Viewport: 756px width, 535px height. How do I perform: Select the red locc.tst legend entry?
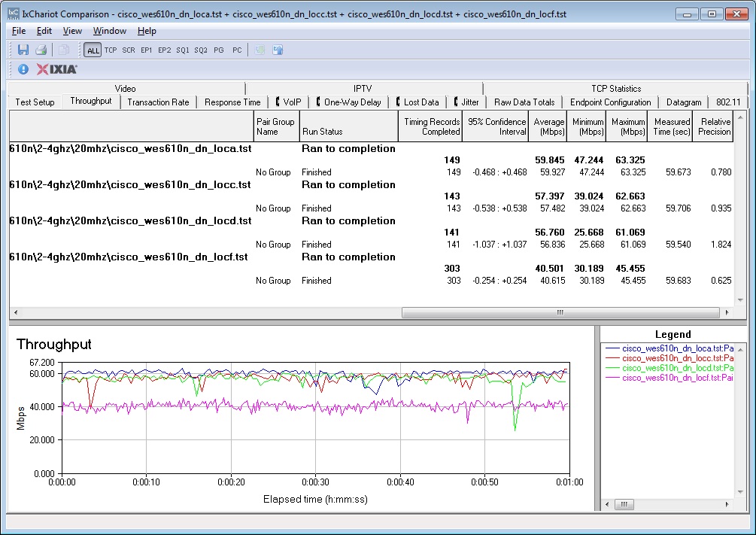coord(669,358)
